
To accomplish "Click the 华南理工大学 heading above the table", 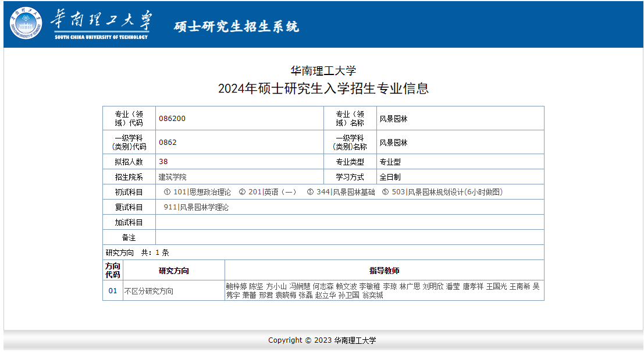I will click(323, 70).
